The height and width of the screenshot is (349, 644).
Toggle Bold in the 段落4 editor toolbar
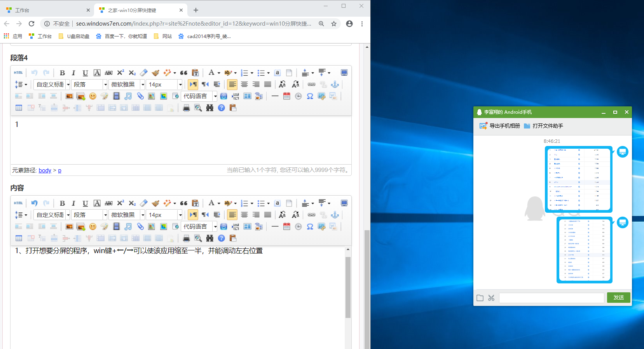coord(62,73)
